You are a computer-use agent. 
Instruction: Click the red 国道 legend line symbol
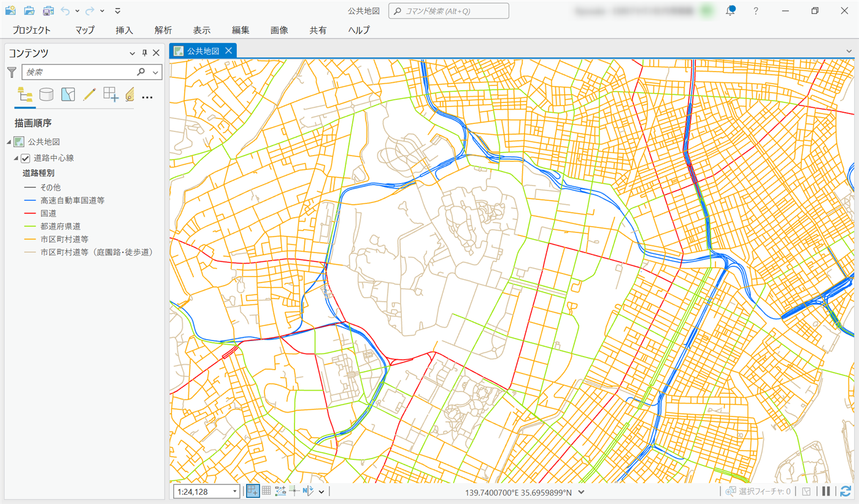30,213
